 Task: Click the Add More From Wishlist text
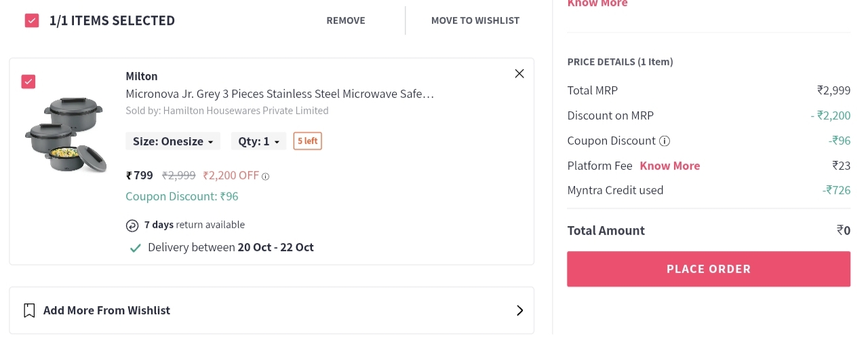coord(106,310)
